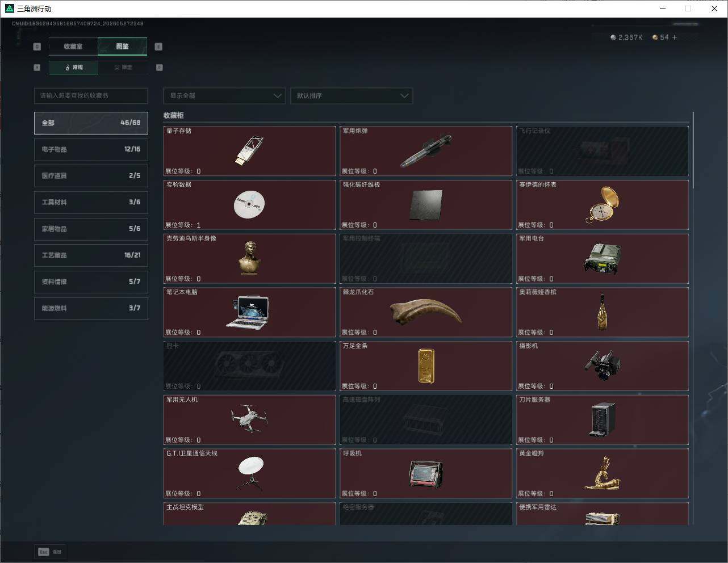The image size is (728, 563).
Task: Select the 黄金瞪羚 golden gazelle
Action: tap(602, 474)
